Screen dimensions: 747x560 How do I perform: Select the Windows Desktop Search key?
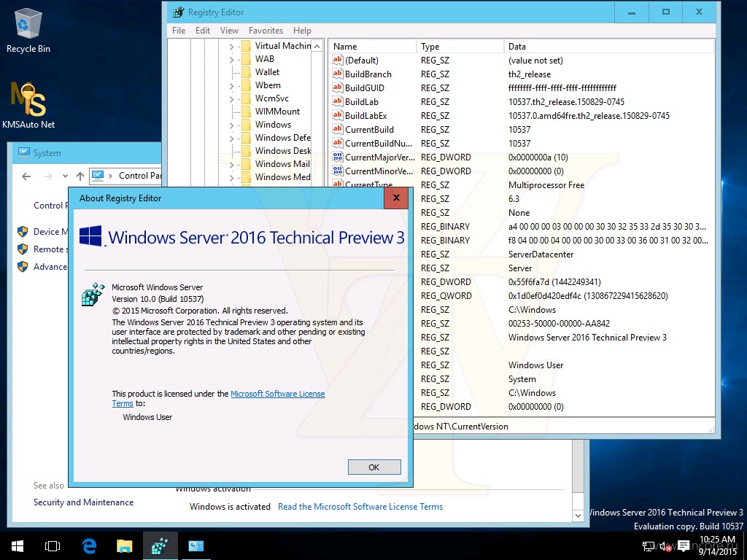point(282,150)
